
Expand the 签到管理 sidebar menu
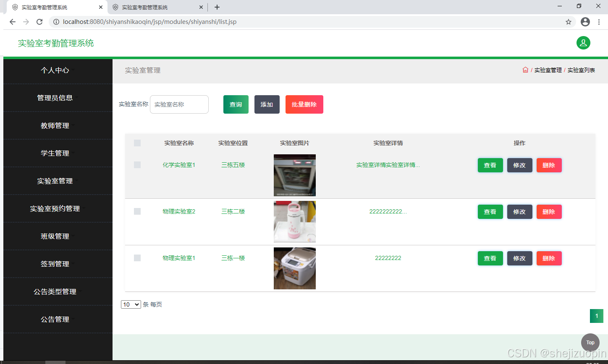coord(55,264)
